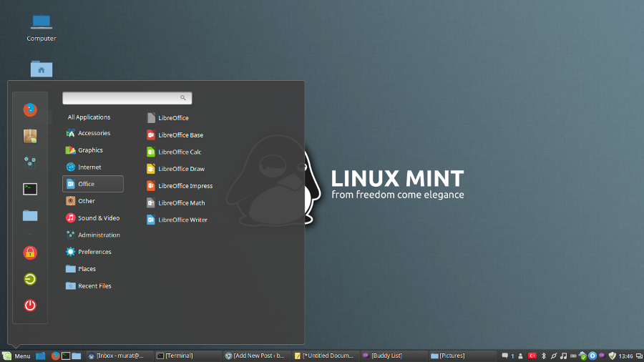
Task: Click the Menu button on the panel
Action: [x=16, y=356]
